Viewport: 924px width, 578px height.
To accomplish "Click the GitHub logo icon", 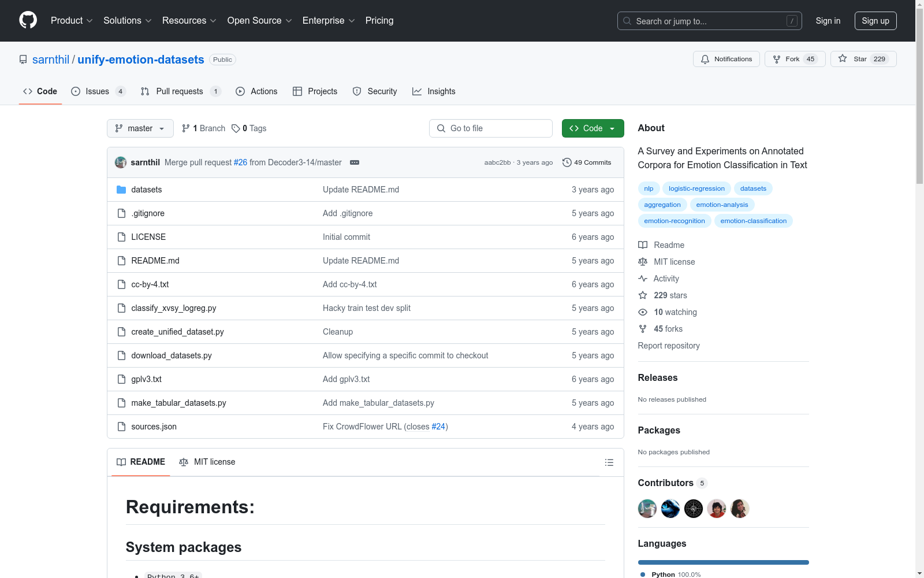I will click(28, 20).
